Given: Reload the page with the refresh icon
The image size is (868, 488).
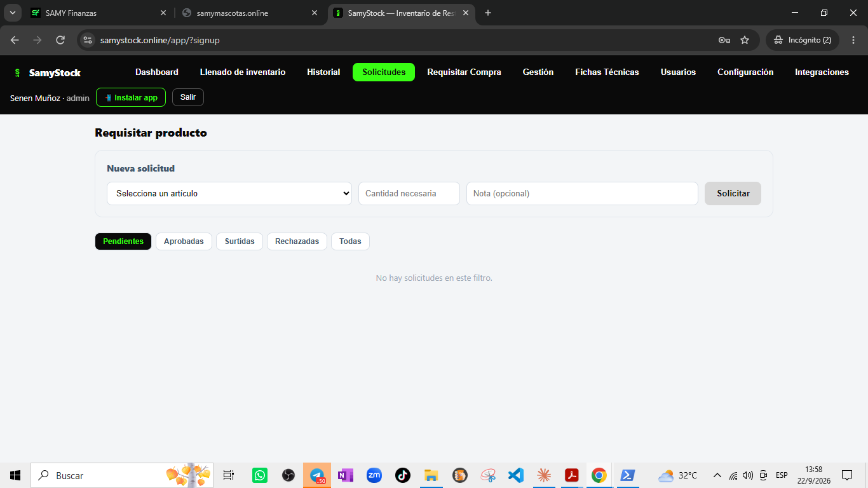Looking at the screenshot, I should [60, 40].
